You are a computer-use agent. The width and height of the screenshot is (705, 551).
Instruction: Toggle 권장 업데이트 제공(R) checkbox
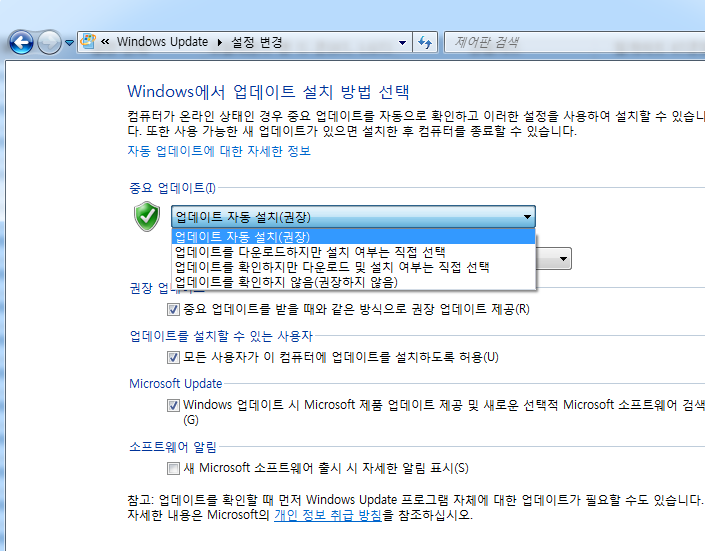click(173, 309)
